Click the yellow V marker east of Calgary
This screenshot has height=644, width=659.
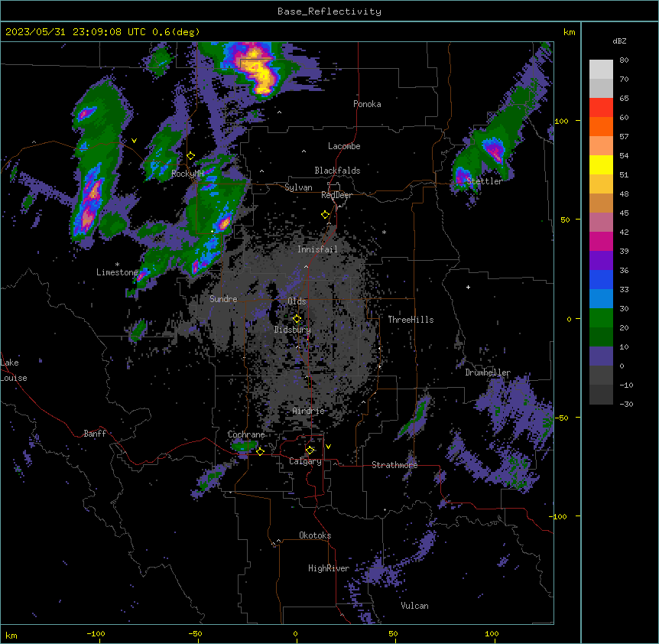pos(328,447)
